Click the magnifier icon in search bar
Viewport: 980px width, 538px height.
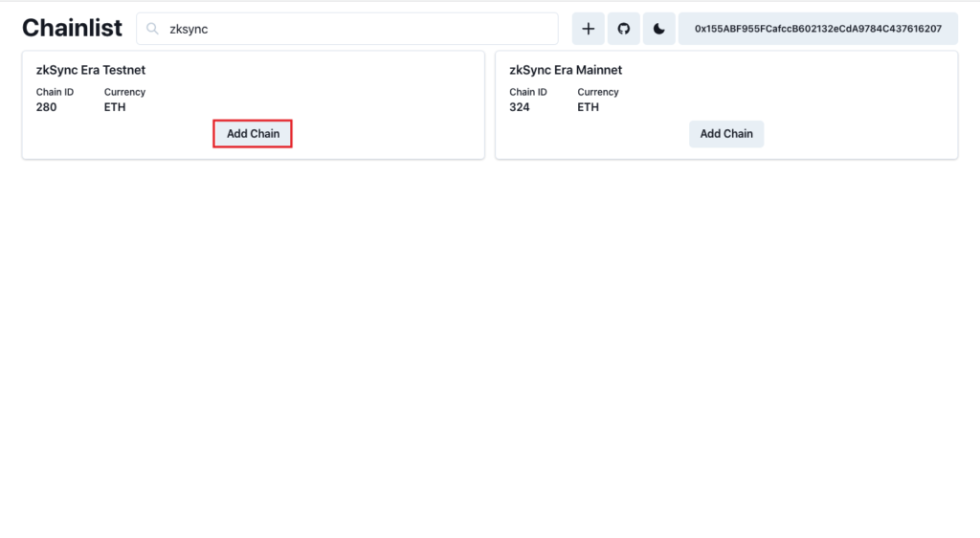click(x=152, y=29)
